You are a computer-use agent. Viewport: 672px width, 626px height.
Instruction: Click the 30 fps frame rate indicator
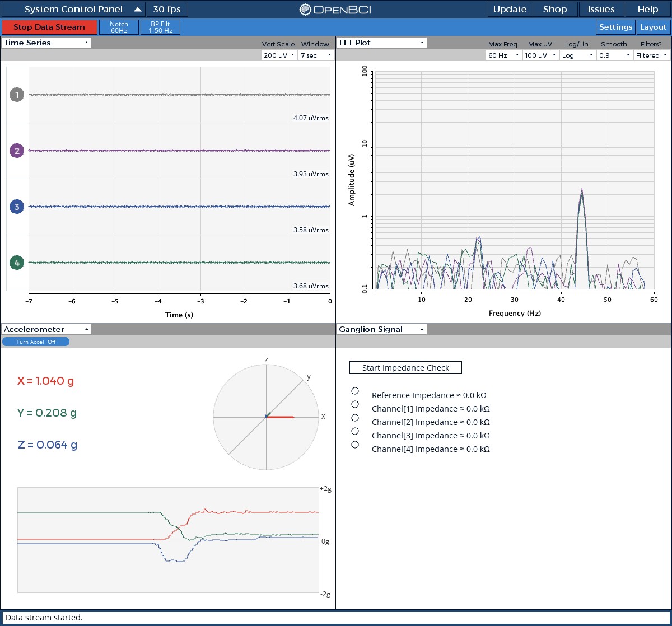[167, 9]
